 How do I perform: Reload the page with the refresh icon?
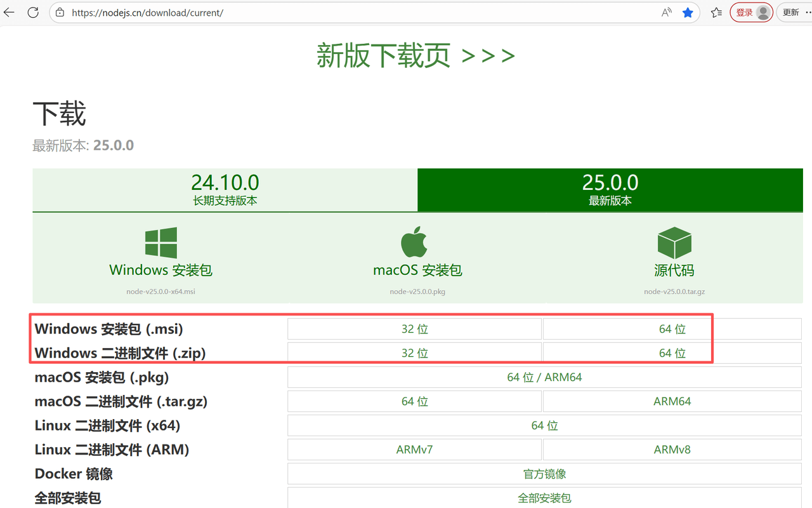[x=33, y=13]
